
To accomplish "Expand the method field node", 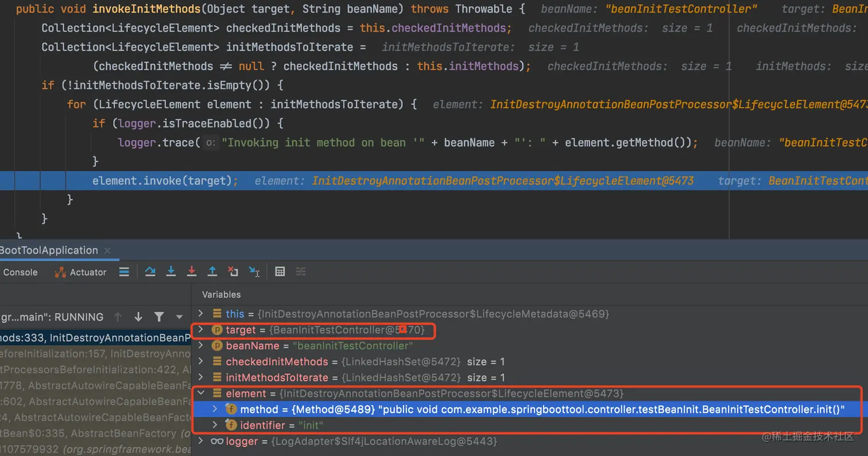I will [215, 409].
